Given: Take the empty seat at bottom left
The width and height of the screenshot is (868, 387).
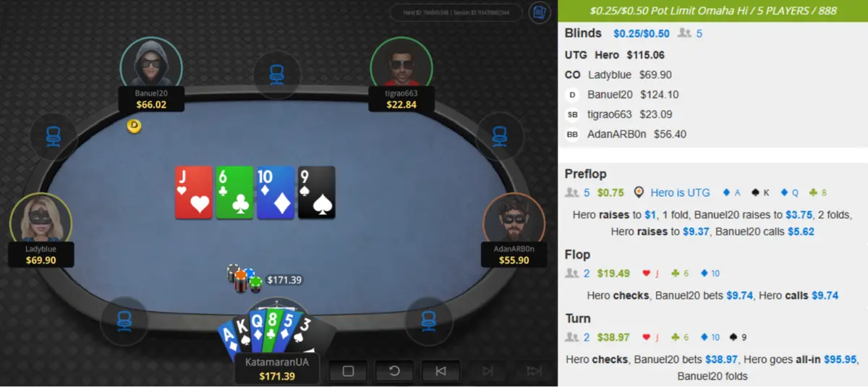Looking at the screenshot, I should point(123,320).
